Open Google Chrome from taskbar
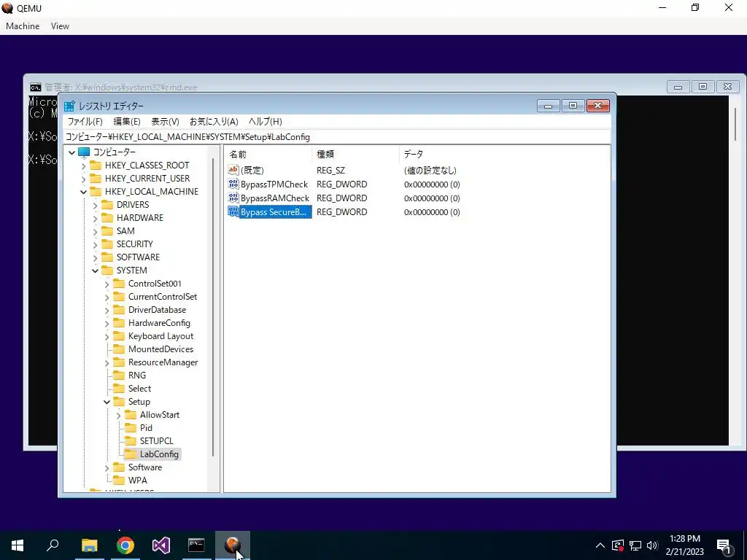This screenshot has height=560, width=747. (125, 545)
